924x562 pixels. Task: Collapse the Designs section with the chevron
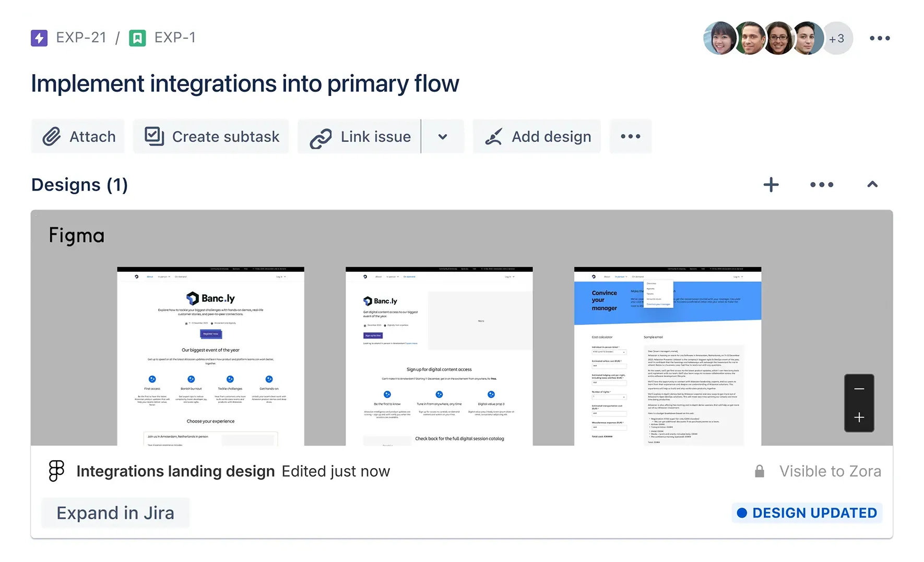(x=872, y=185)
